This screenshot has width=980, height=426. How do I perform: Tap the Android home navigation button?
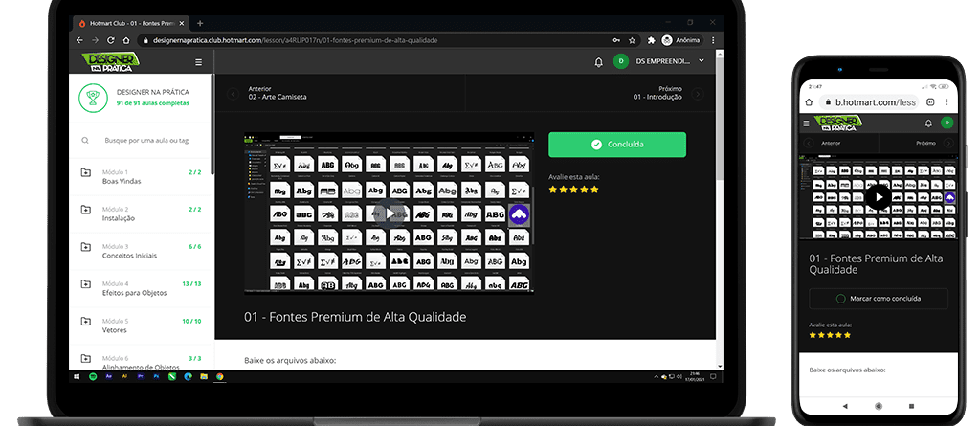coord(879,406)
